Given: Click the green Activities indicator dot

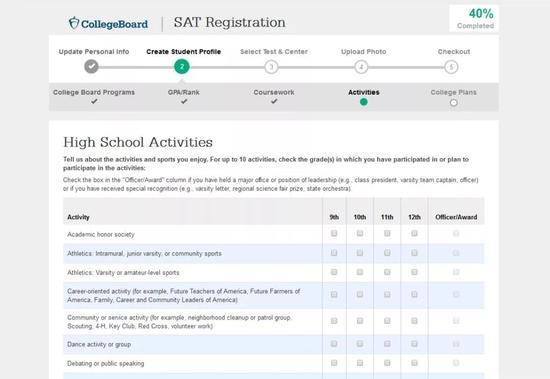Looking at the screenshot, I should pos(364,102).
